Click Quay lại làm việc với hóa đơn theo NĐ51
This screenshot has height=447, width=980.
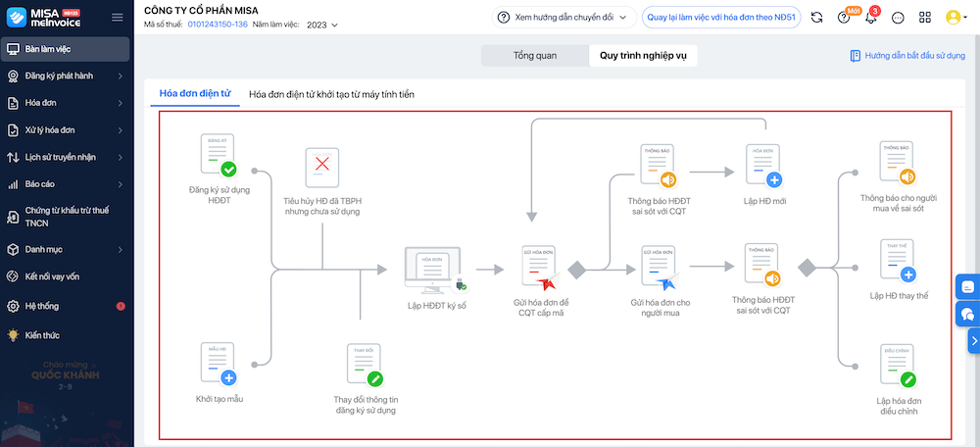tap(720, 18)
